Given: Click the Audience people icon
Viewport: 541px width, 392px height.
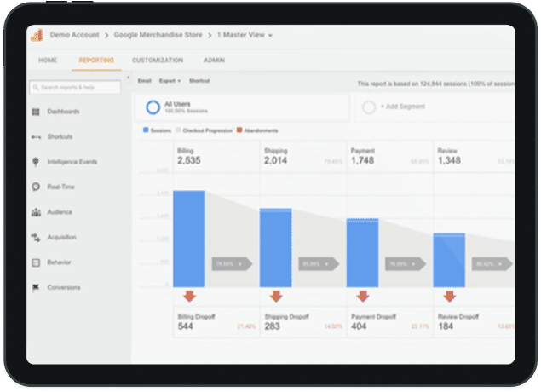Looking at the screenshot, I should tap(36, 212).
